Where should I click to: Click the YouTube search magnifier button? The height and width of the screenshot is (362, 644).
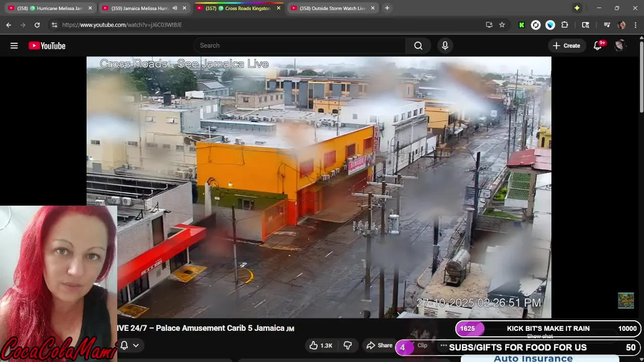click(x=418, y=46)
